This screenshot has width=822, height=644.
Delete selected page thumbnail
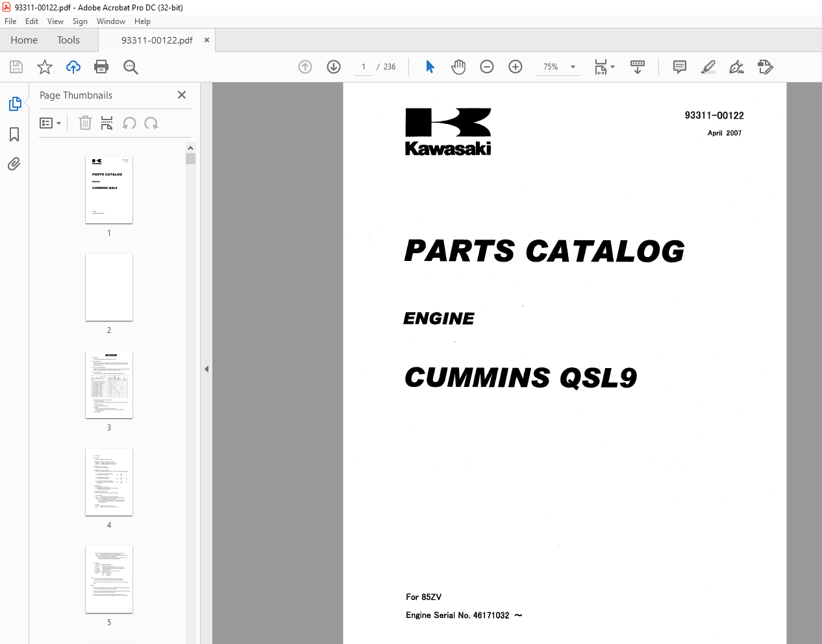click(85, 123)
